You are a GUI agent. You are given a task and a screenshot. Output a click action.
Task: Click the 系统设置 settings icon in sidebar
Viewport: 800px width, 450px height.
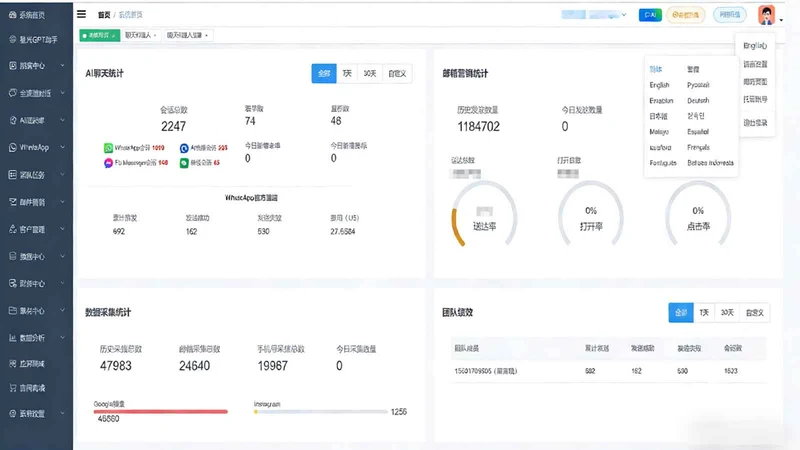pos(13,413)
